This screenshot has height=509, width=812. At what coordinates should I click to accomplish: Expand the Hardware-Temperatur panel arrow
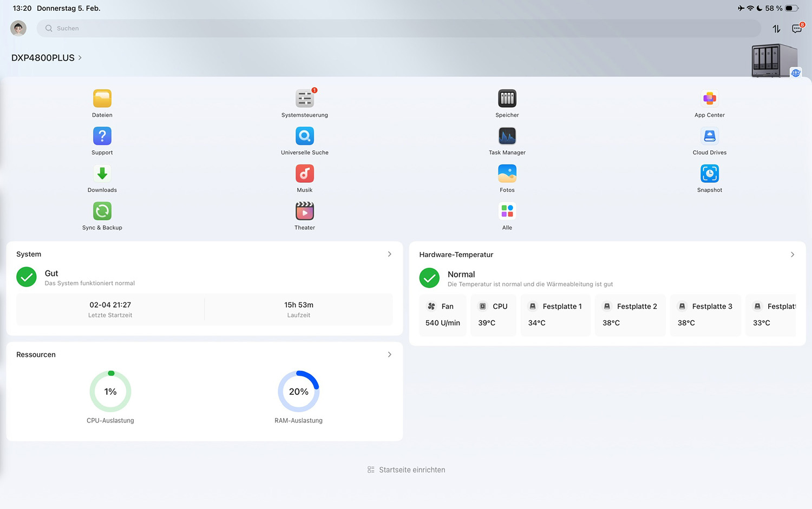coord(792,255)
